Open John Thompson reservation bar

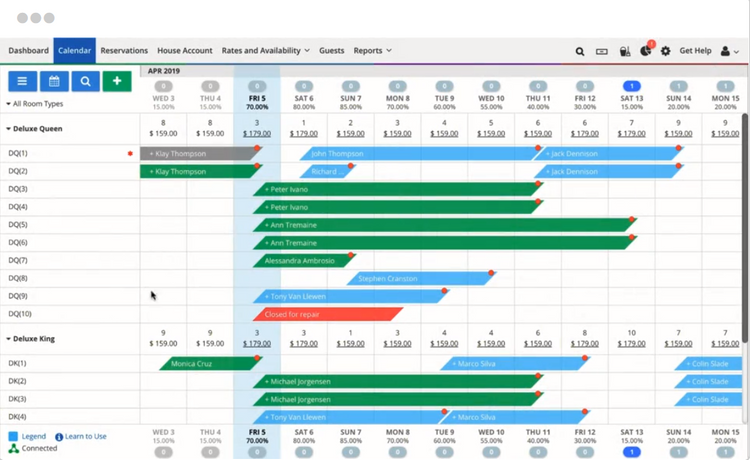point(419,153)
